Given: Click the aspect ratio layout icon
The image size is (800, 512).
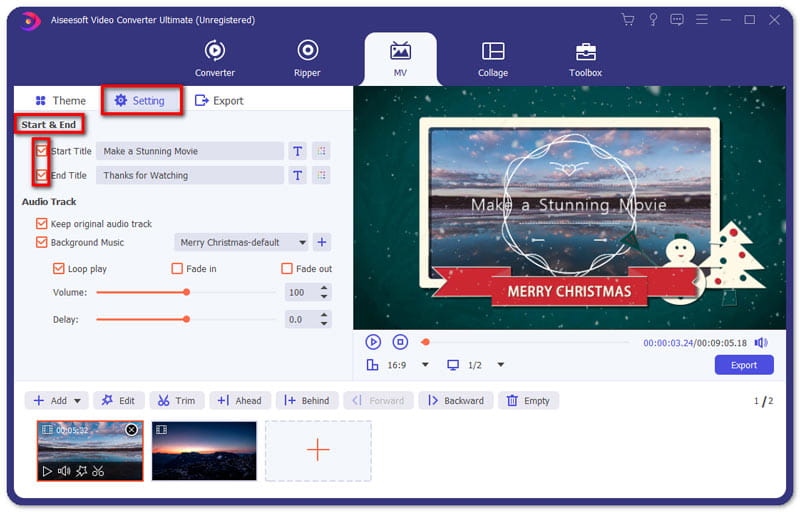Looking at the screenshot, I should tap(372, 365).
